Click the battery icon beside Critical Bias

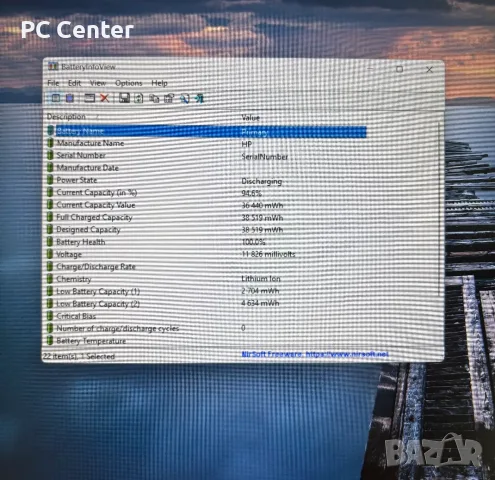click(50, 316)
